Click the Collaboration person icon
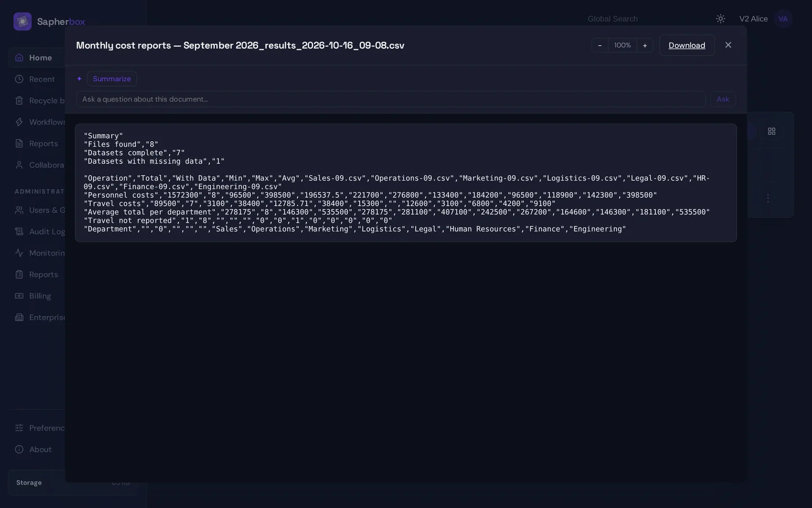The width and height of the screenshot is (812, 508). (x=19, y=165)
